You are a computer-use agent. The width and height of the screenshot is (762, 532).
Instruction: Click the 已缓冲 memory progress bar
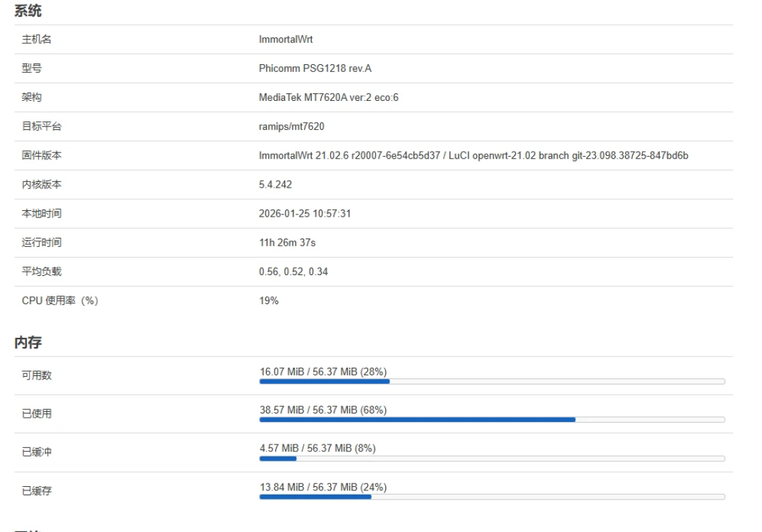[x=492, y=459]
